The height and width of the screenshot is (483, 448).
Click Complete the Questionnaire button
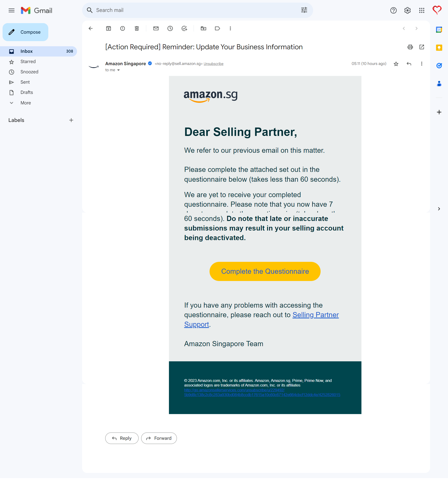(x=265, y=271)
